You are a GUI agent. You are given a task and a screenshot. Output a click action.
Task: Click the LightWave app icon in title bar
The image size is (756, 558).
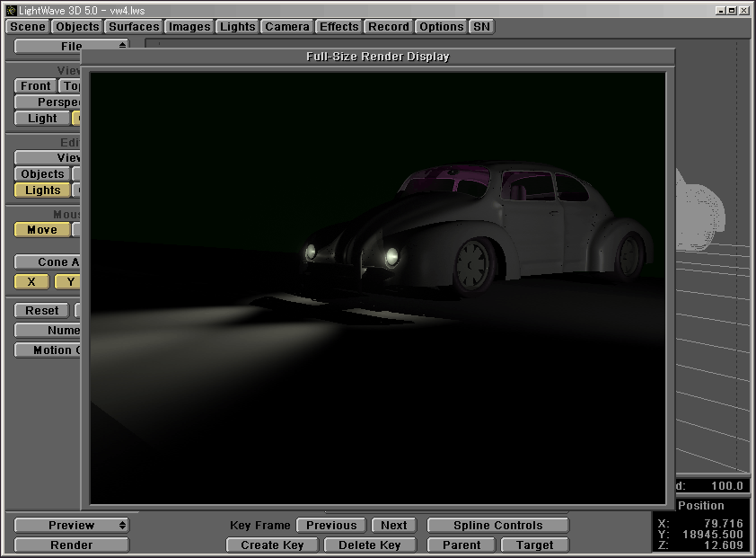[x=10, y=9]
